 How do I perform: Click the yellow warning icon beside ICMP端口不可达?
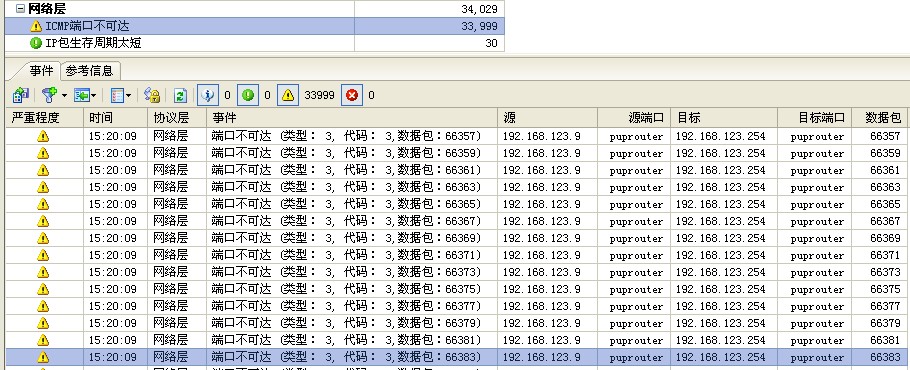pyautogui.click(x=36, y=26)
